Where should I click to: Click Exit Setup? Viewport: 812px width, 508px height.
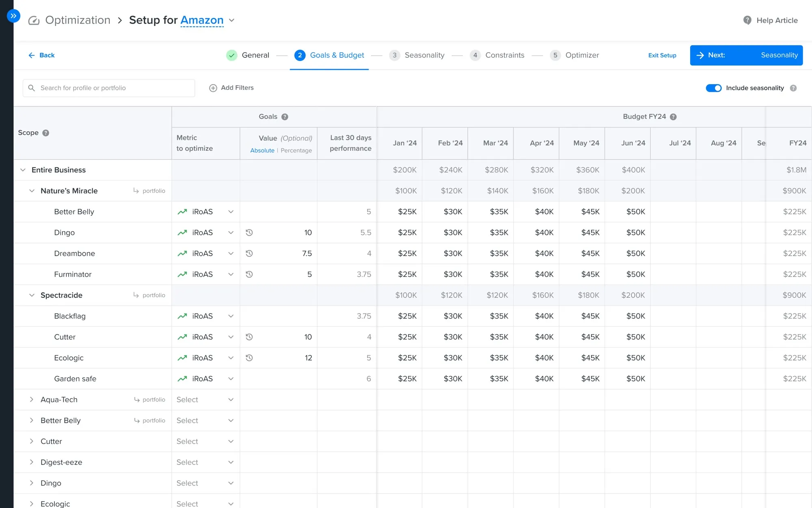click(x=662, y=55)
